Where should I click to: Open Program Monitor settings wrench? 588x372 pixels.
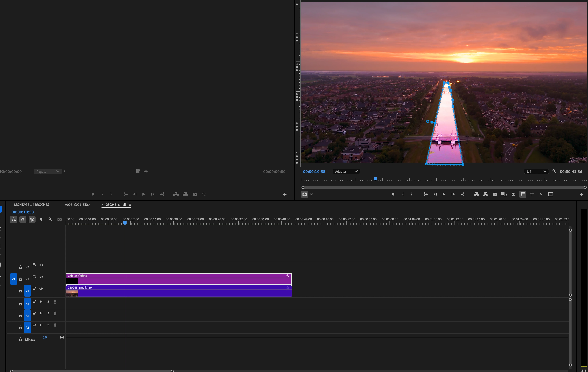(x=554, y=171)
